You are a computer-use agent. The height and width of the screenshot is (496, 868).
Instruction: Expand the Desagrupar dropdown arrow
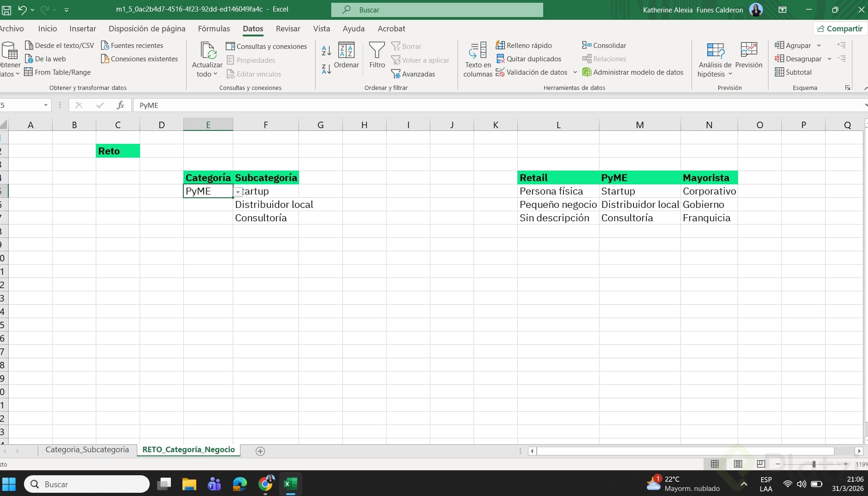tap(829, 59)
